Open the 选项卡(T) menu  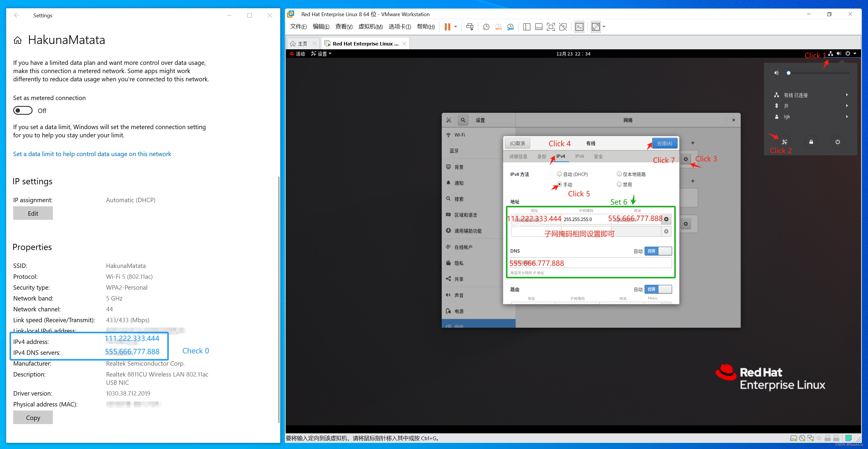pyautogui.click(x=399, y=27)
